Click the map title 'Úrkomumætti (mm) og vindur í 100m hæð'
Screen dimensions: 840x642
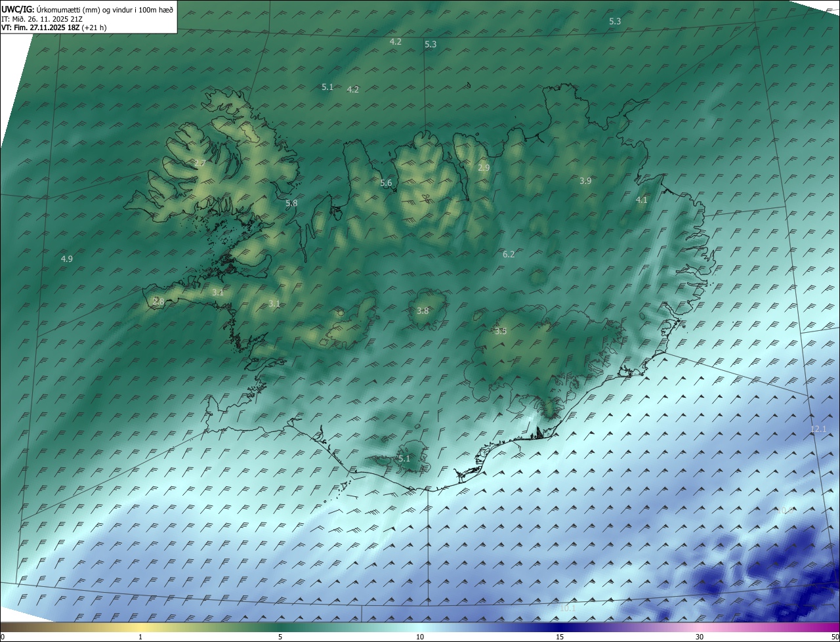tap(105, 10)
